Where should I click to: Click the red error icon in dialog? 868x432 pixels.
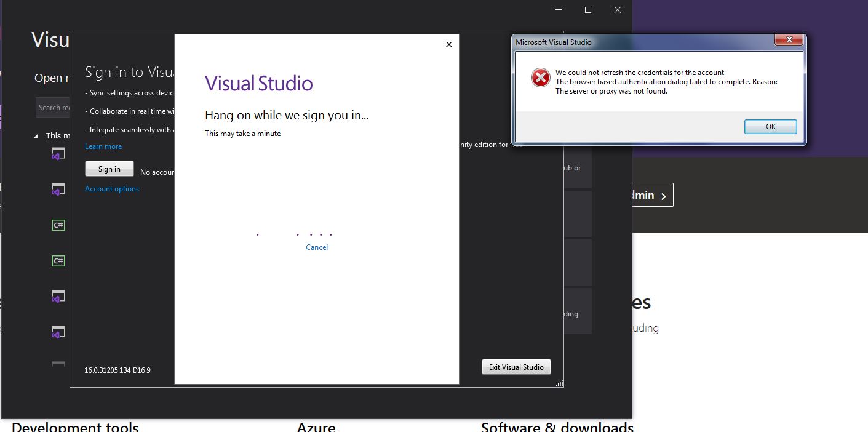pos(540,78)
